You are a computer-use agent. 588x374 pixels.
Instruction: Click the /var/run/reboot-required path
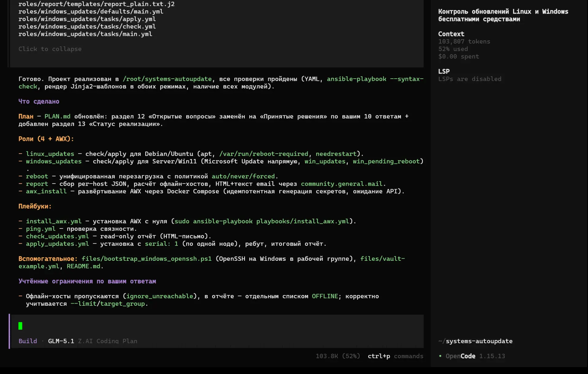pos(264,154)
